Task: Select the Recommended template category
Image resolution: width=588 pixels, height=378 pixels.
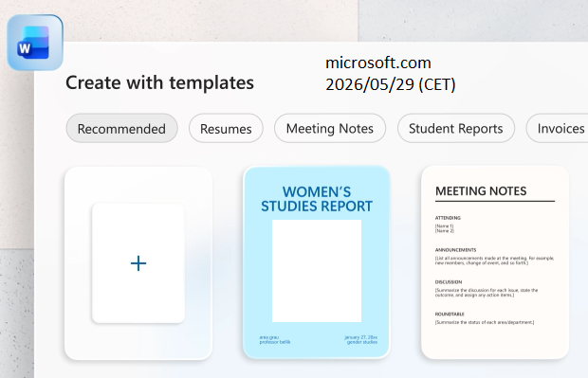Action: (121, 129)
